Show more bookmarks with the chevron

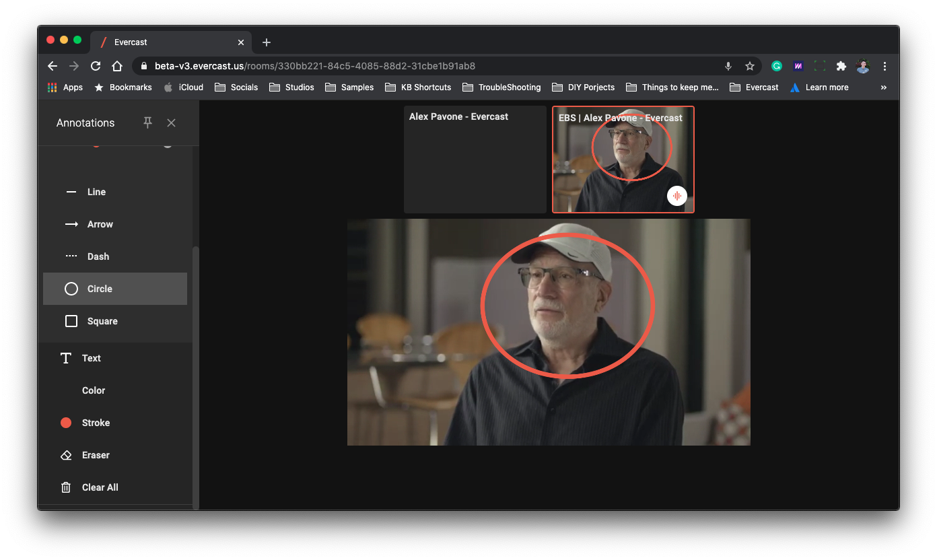[884, 87]
